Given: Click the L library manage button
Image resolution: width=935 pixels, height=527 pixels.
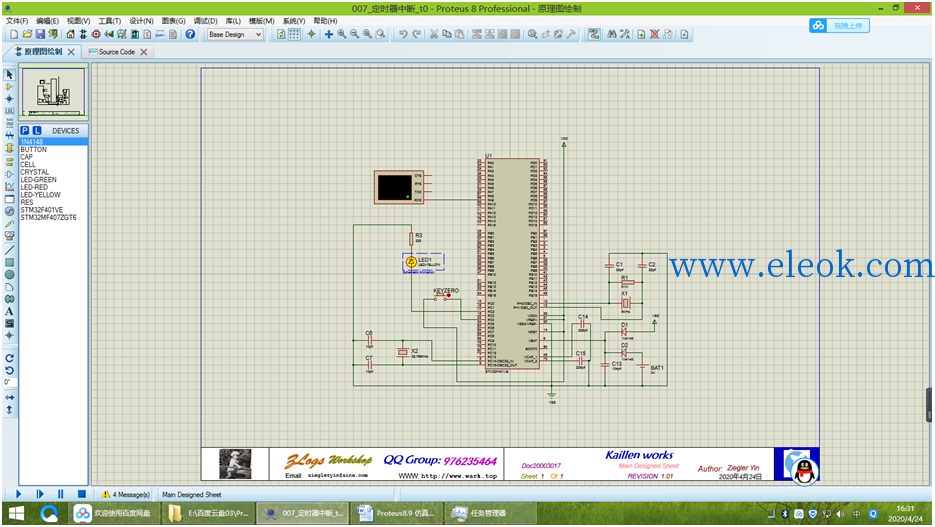Looking at the screenshot, I should (x=37, y=131).
